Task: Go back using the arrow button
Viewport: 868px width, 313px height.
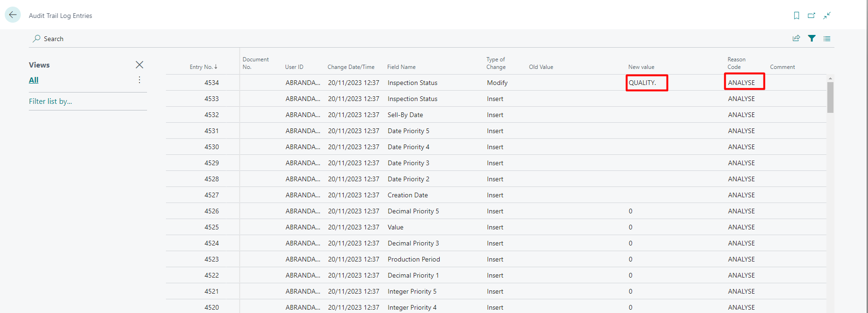Action: tap(13, 15)
